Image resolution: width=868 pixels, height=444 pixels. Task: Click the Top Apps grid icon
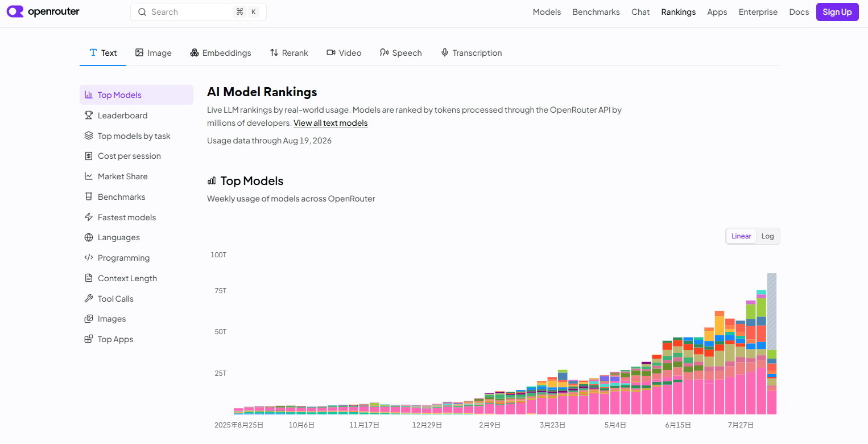coord(89,339)
